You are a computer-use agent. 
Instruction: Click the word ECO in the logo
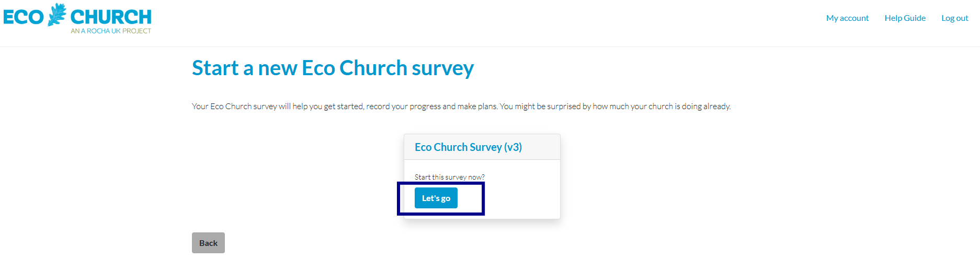(24, 17)
